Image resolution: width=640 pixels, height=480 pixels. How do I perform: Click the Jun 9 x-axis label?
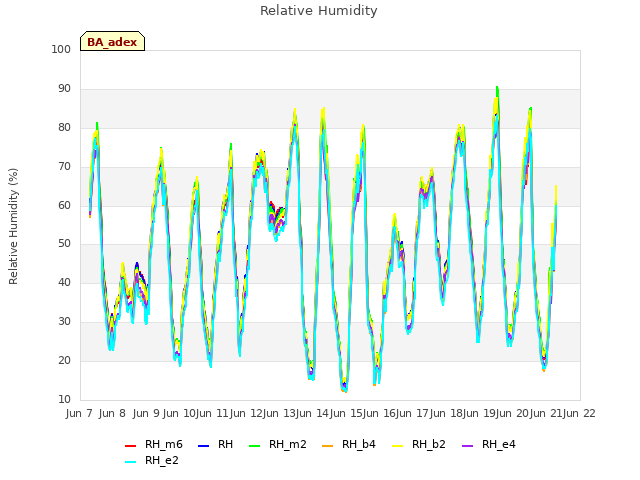[146, 413]
